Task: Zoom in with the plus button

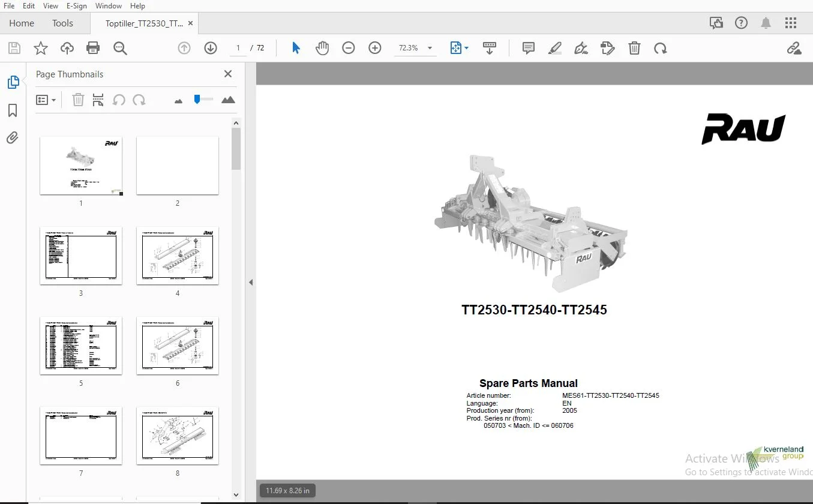Action: (375, 48)
